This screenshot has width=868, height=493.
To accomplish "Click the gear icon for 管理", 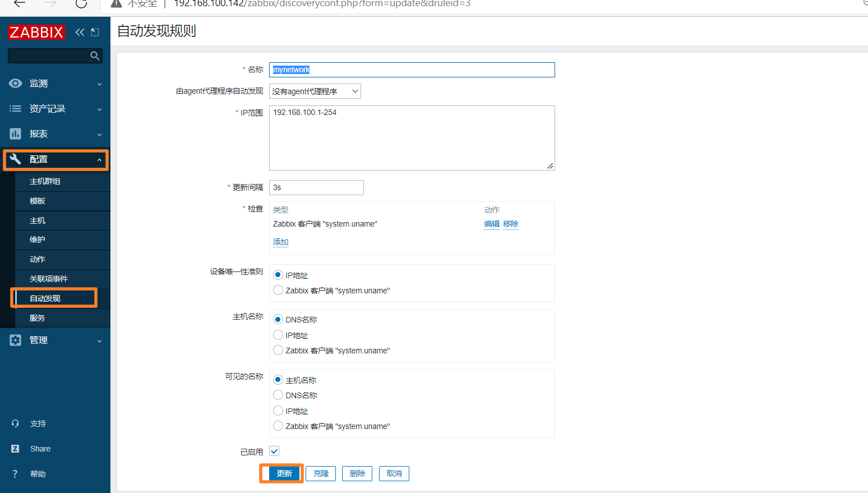I will tap(15, 340).
